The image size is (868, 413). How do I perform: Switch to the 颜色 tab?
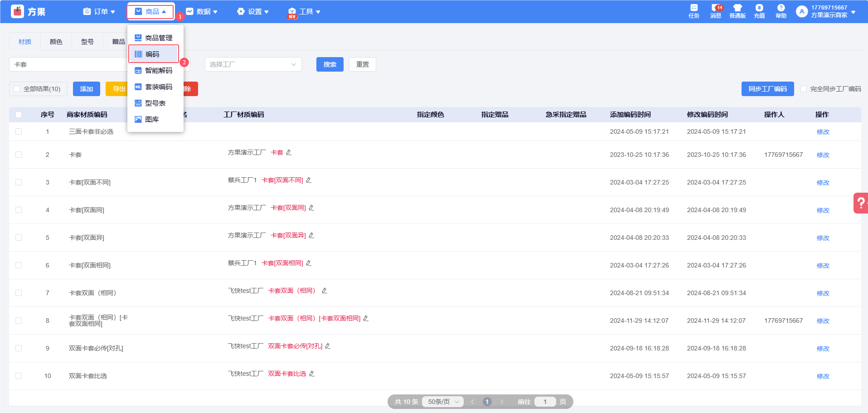point(56,42)
